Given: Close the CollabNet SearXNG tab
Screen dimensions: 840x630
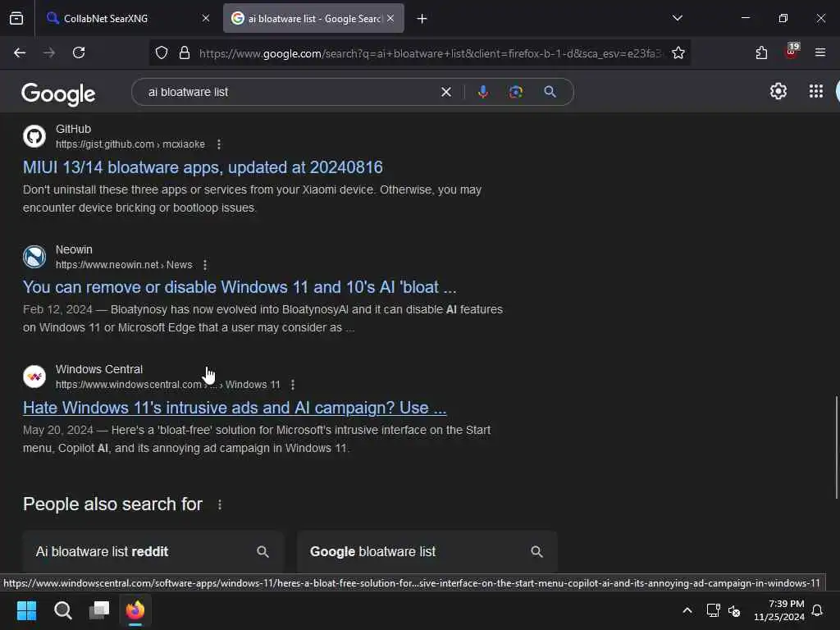Looking at the screenshot, I should tap(206, 18).
